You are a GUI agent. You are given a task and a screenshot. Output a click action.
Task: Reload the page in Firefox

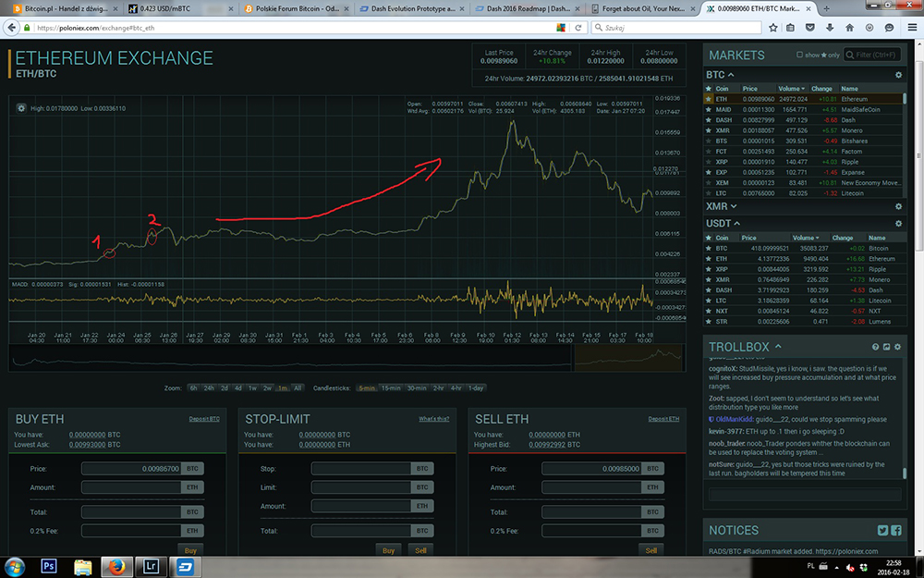(578, 27)
